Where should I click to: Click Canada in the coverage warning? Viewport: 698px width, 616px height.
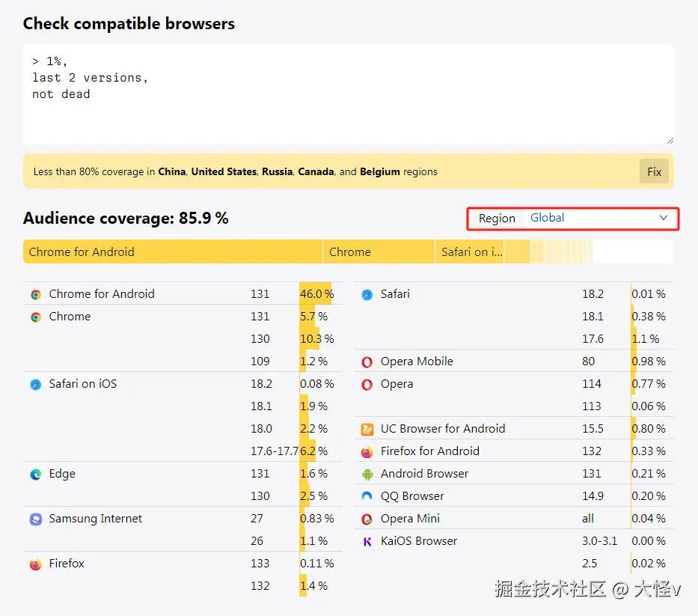point(316,171)
